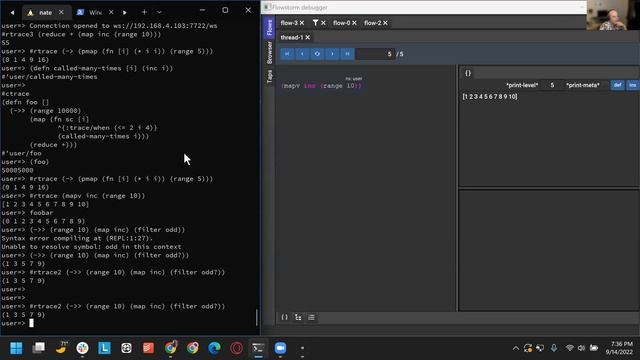Open Wi-Fi network settings in tray

[x=570, y=348]
